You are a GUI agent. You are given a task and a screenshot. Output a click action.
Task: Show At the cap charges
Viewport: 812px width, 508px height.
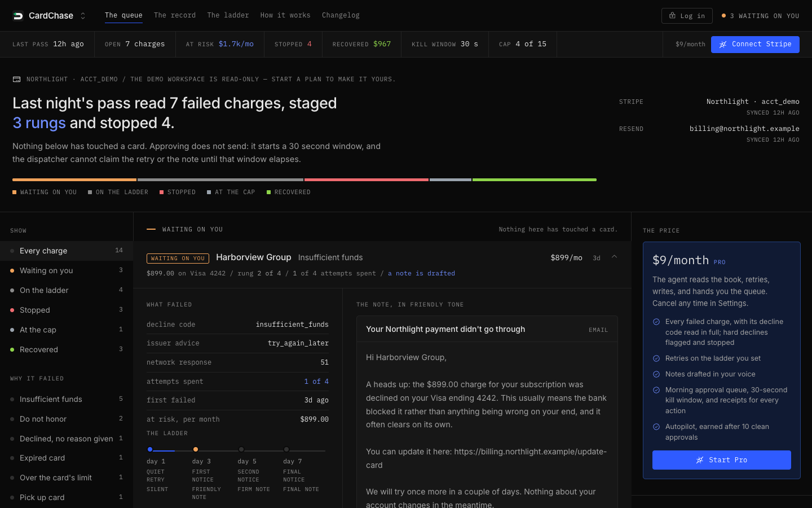(67, 330)
